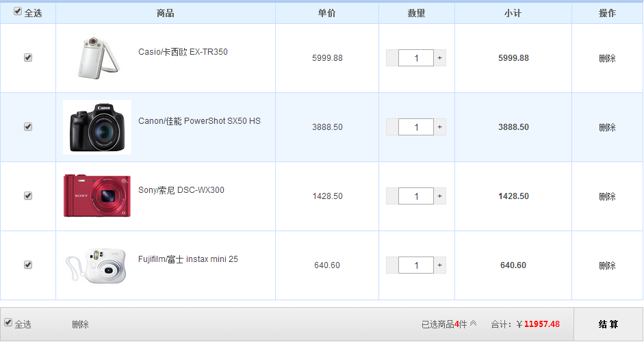Screen dimensions: 644x342
Task: Open the Canon/佳能 PowerShot SX50 HS name
Action: (199, 121)
